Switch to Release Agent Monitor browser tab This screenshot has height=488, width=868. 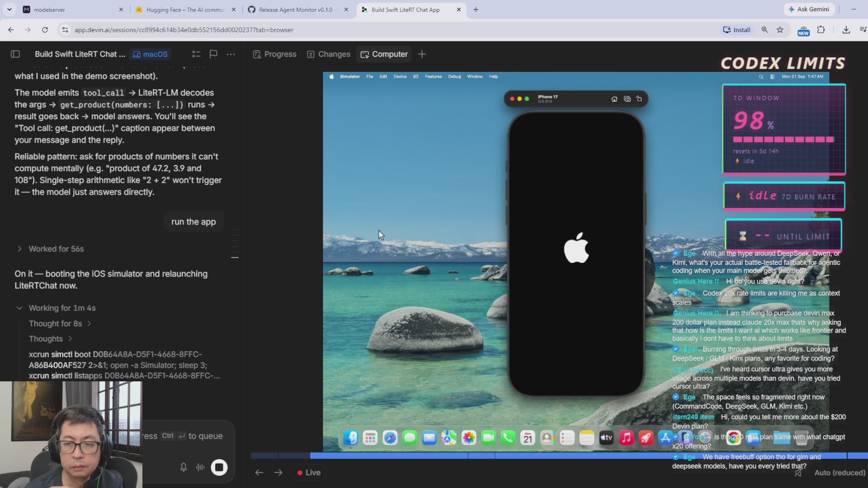coord(298,9)
